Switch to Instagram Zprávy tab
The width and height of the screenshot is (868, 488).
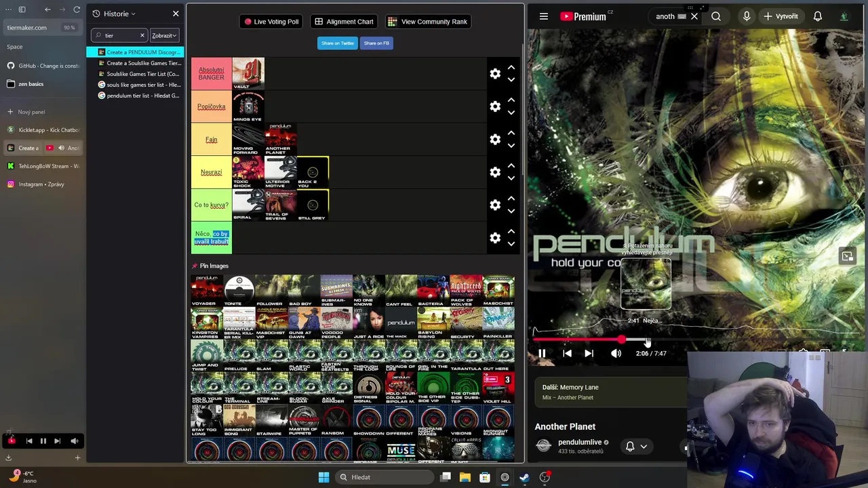(43, 184)
